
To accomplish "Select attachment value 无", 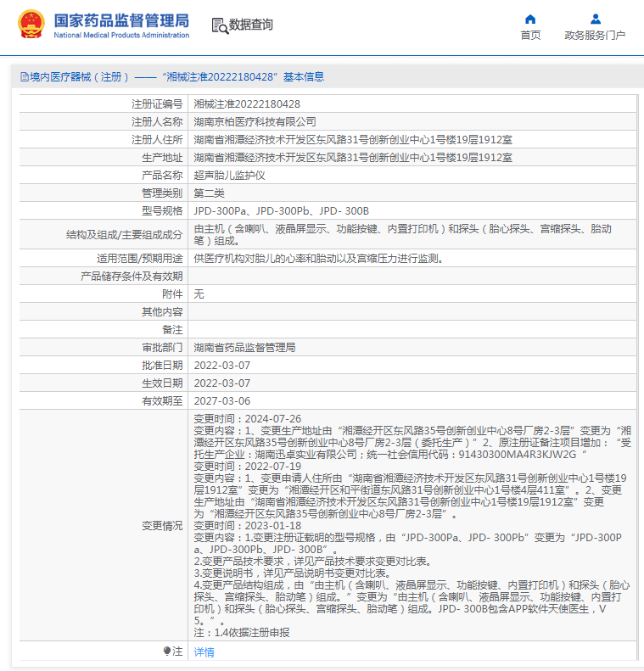I will (199, 294).
